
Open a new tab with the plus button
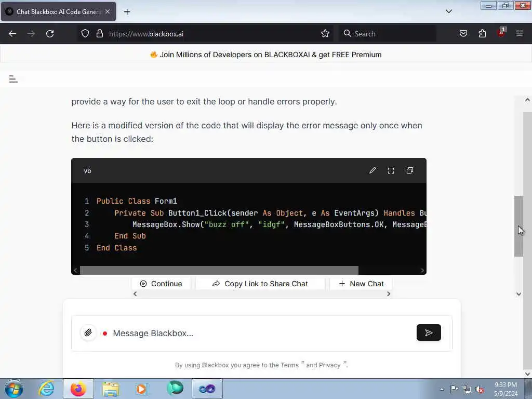tap(127, 12)
